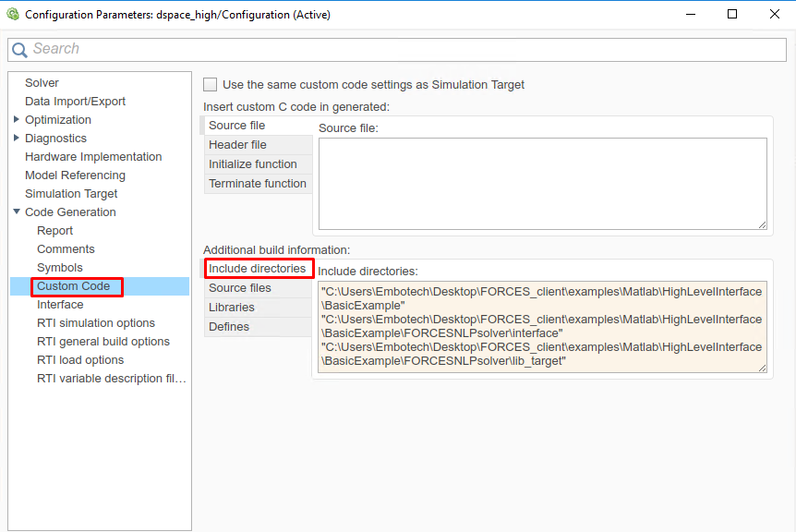Open the Libraries tab
Viewport: 796px width, 532px height.
[231, 308]
